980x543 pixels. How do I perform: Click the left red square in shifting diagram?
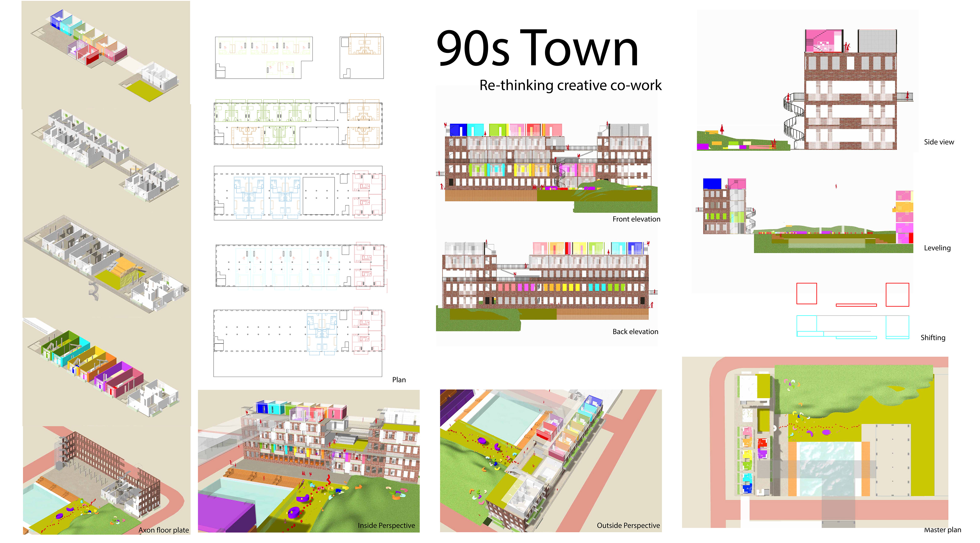point(806,293)
